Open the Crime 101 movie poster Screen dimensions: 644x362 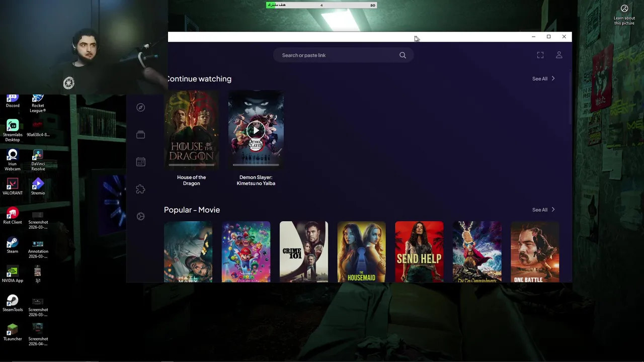click(x=304, y=252)
